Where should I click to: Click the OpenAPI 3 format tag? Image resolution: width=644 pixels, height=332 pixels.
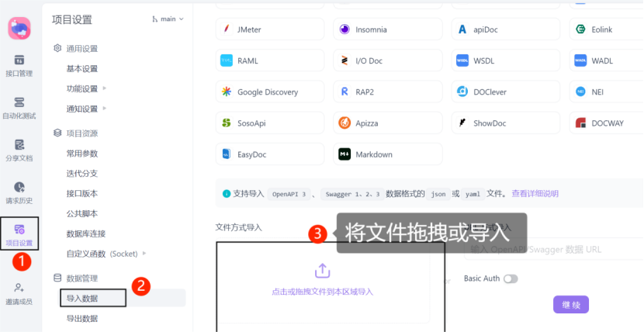pos(289,194)
